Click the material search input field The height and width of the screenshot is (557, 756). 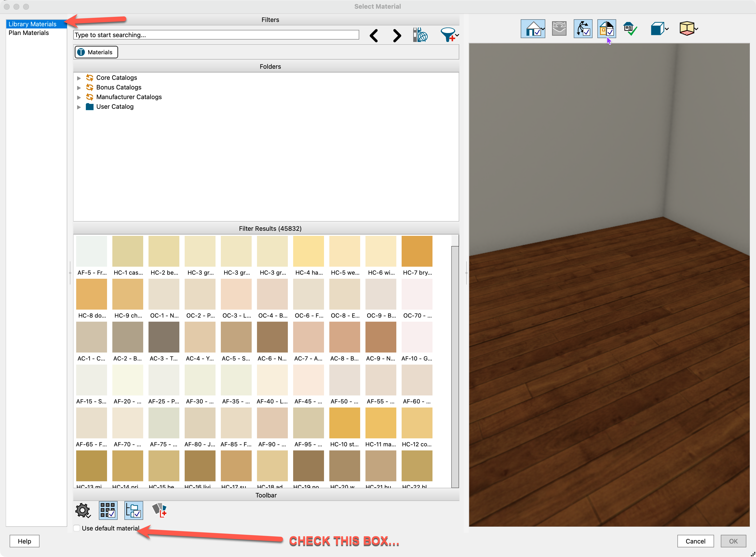coord(216,35)
